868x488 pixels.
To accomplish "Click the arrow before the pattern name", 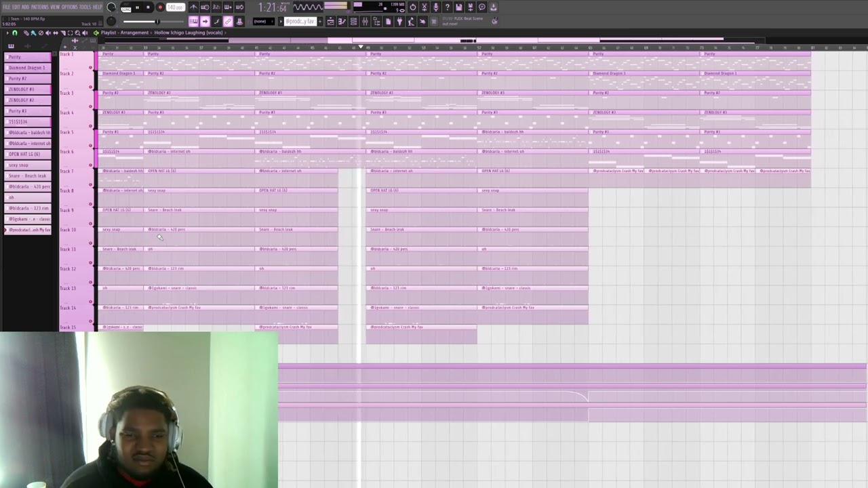I will pyautogui.click(x=281, y=21).
